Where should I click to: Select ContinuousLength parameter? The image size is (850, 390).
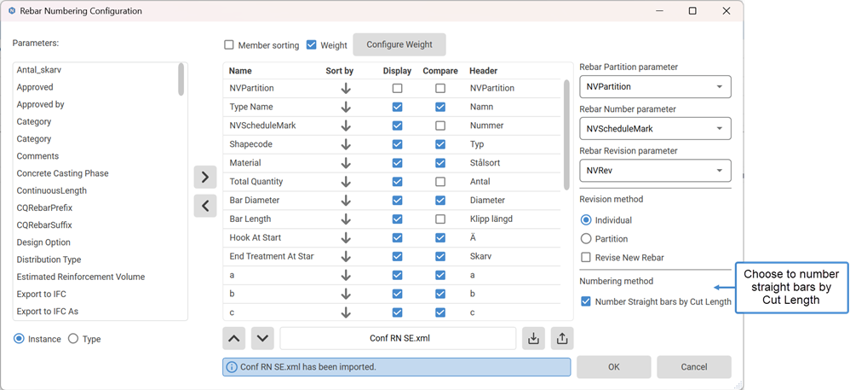pyautogui.click(x=51, y=190)
